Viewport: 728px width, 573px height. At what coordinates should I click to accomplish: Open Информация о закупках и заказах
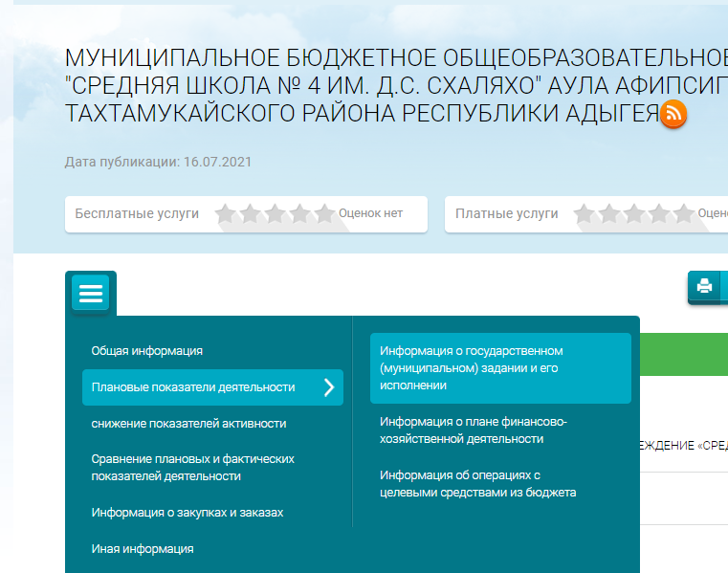188,512
